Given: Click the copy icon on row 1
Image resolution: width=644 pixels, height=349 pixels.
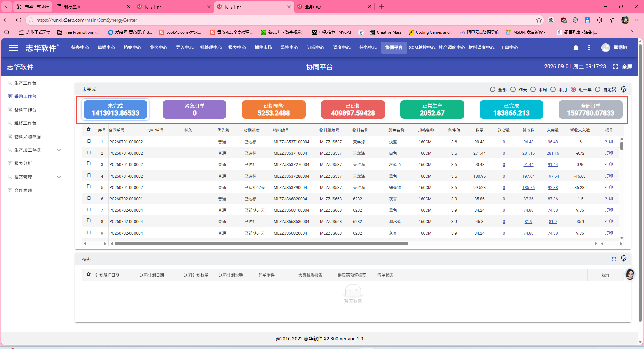Looking at the screenshot, I should click(89, 141).
